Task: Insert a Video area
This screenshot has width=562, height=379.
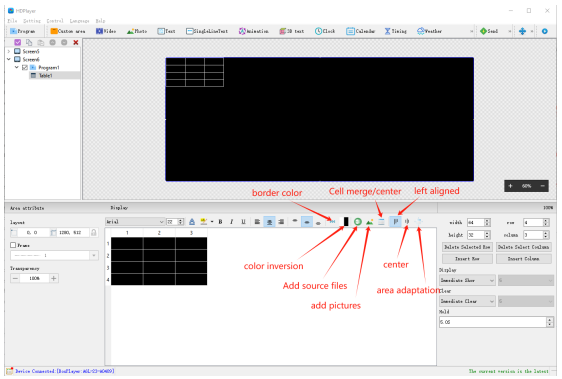Action: point(106,31)
